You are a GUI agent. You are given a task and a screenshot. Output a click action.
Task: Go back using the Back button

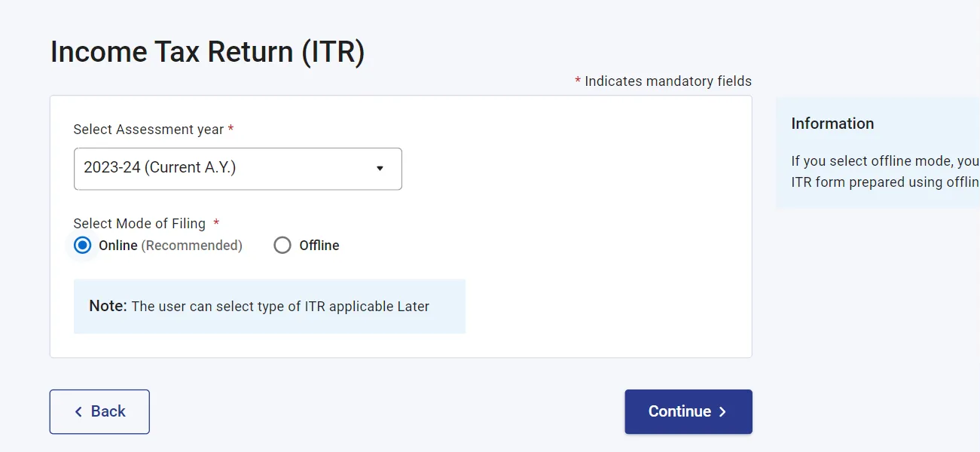99,411
